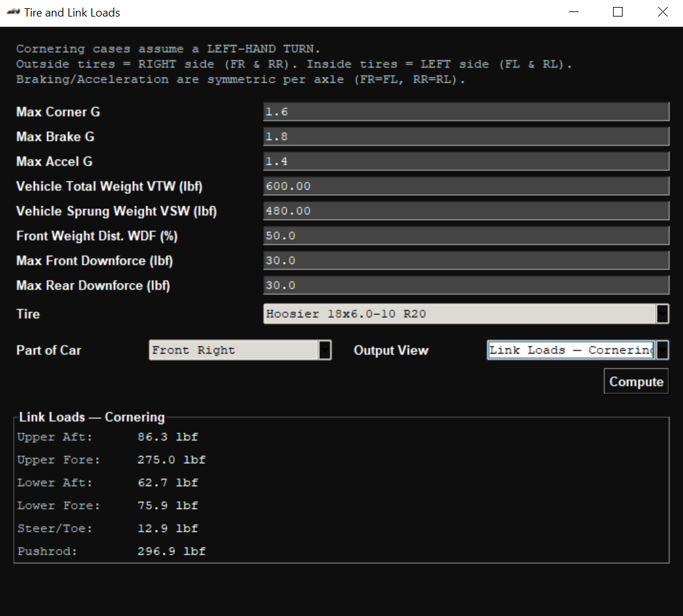Viewport: 683px width, 616px height.
Task: Click the Vehicle Sprung Weight VSW (lbf) label
Action: pyautogui.click(x=116, y=211)
